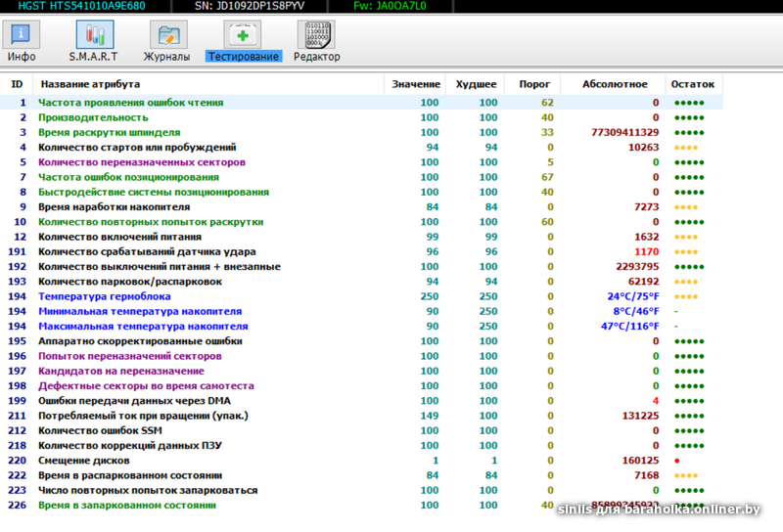Select Кандидатов на переназначение row

pos(361,372)
